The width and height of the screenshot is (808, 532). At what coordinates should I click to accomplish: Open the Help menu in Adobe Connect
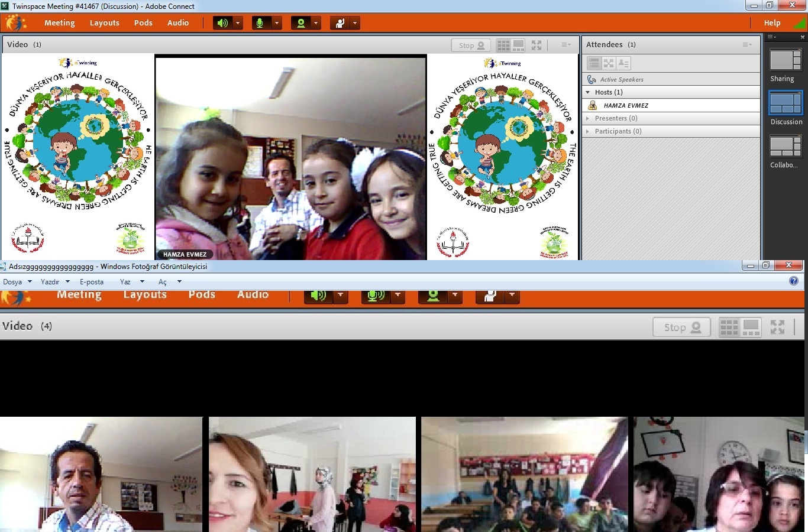click(x=772, y=23)
